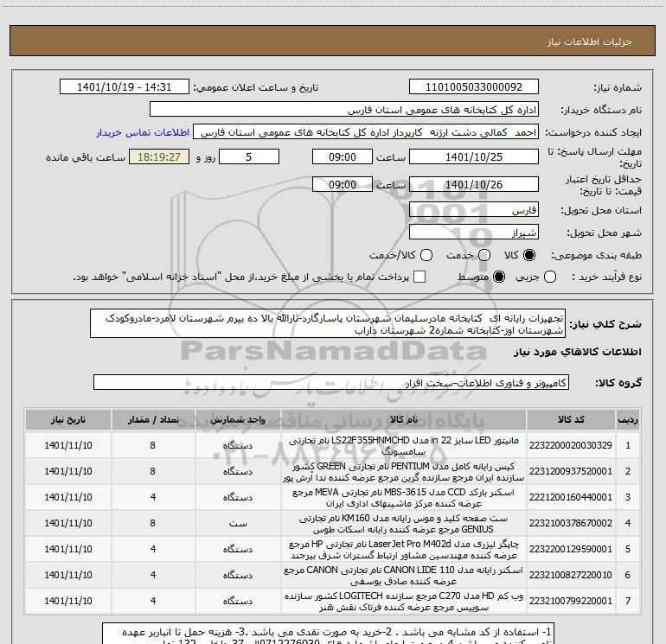666x644 pixels.
Task: Click the اطلاعات کالاهای مورد نیاز heading
Action: 578,352
